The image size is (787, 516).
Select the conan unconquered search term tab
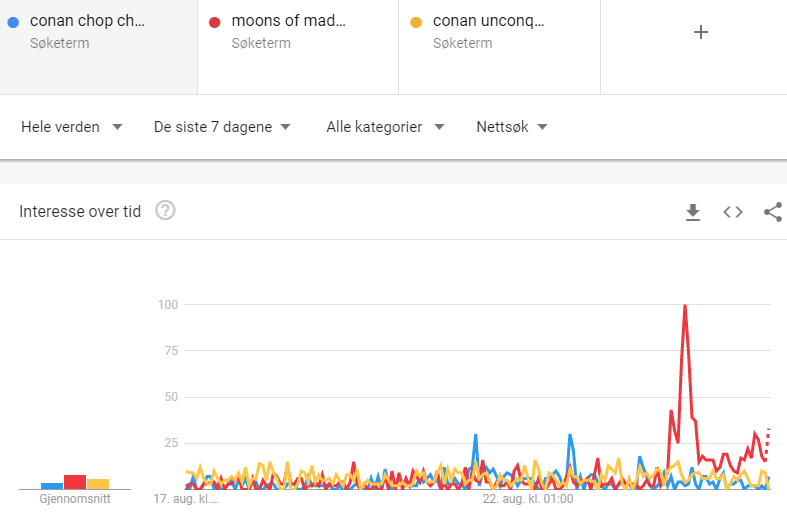499,47
